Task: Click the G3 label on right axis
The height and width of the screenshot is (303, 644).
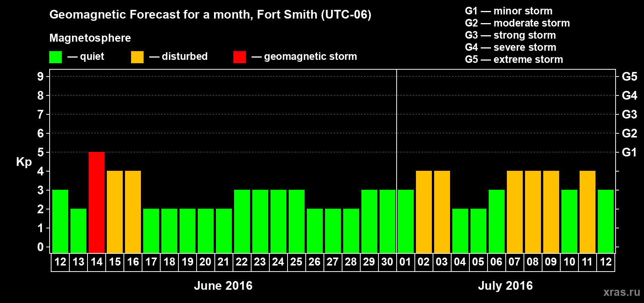Action: tap(630, 114)
